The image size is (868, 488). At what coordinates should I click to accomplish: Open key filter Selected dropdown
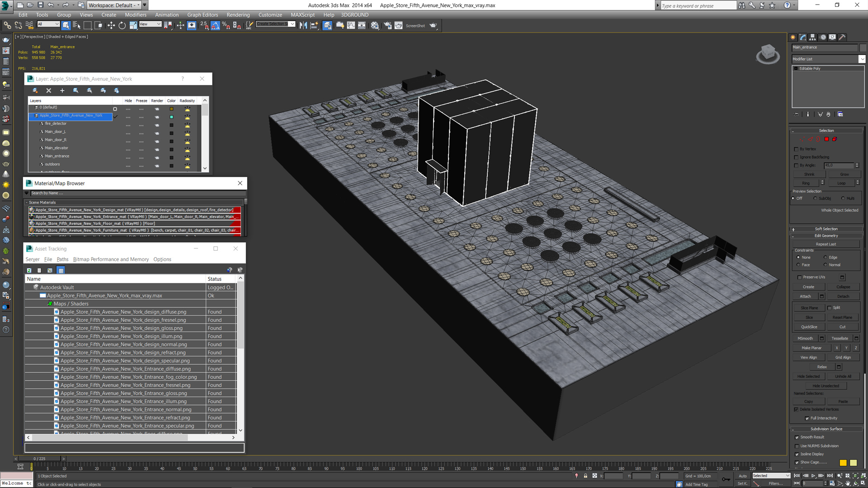[x=771, y=476]
